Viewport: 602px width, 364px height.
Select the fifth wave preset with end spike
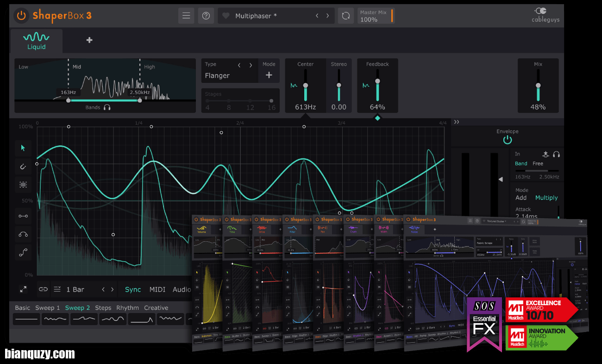pos(142,319)
